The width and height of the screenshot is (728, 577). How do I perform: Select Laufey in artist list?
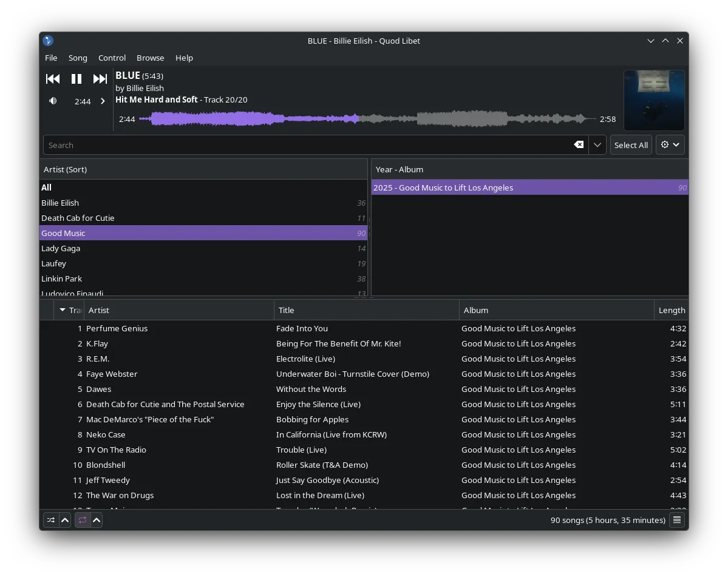(x=203, y=263)
